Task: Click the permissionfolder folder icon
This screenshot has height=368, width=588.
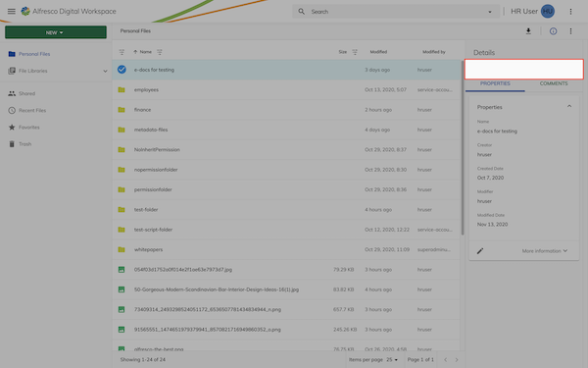Action: (x=122, y=189)
